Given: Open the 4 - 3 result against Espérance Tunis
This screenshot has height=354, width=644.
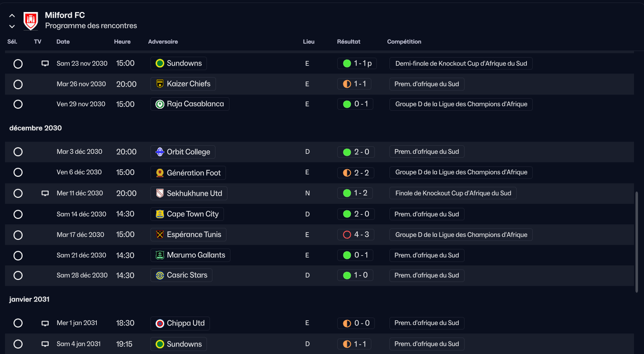Looking at the screenshot, I should pos(355,234).
